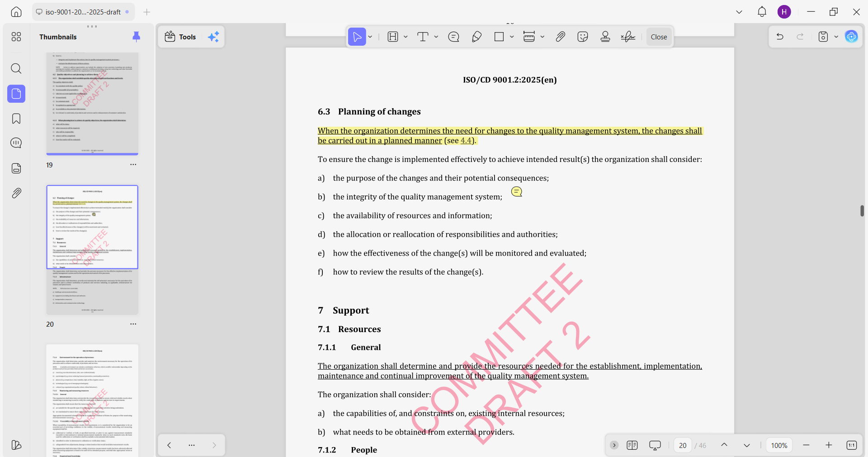Open a new tab with the plus icon

click(x=146, y=12)
